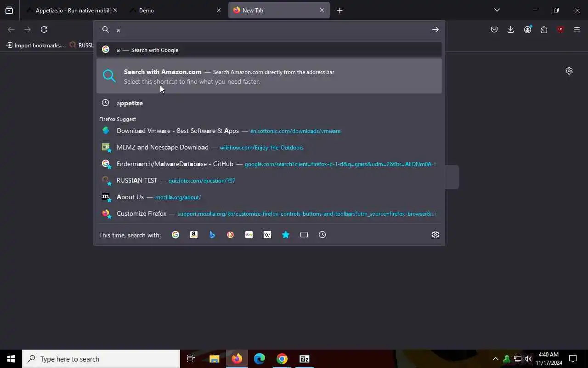The image size is (588, 368).
Task: Search this time with Bing icon
Action: [212, 235]
